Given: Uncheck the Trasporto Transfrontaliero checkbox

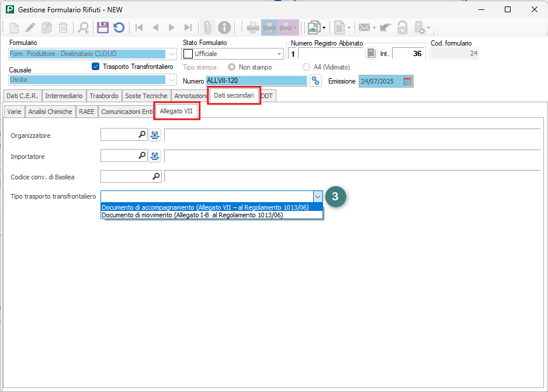Looking at the screenshot, I should tap(96, 67).
